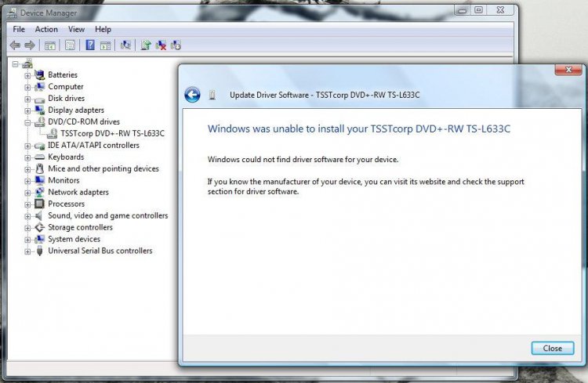Image resolution: width=588 pixels, height=383 pixels.
Task: Close the Update Driver dialog with red X
Action: point(568,70)
